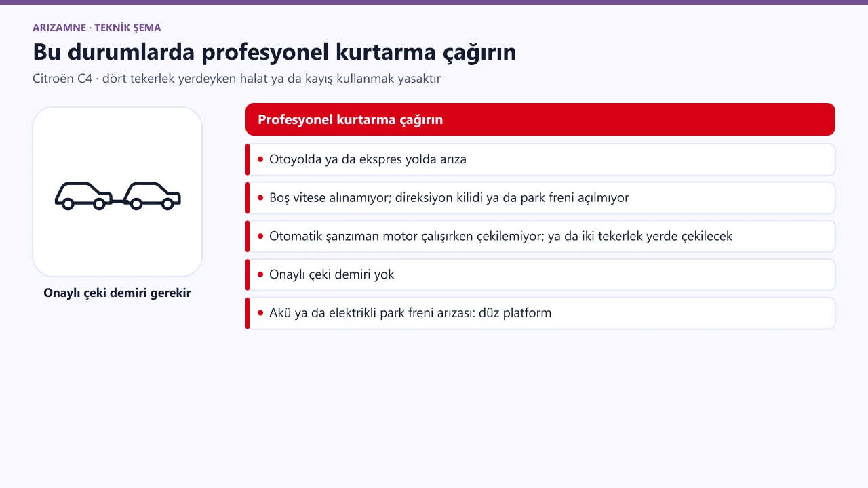Screen dimensions: 868x488
Task: Select the 'Boş vitese alınamıyor' row
Action: click(x=540, y=198)
